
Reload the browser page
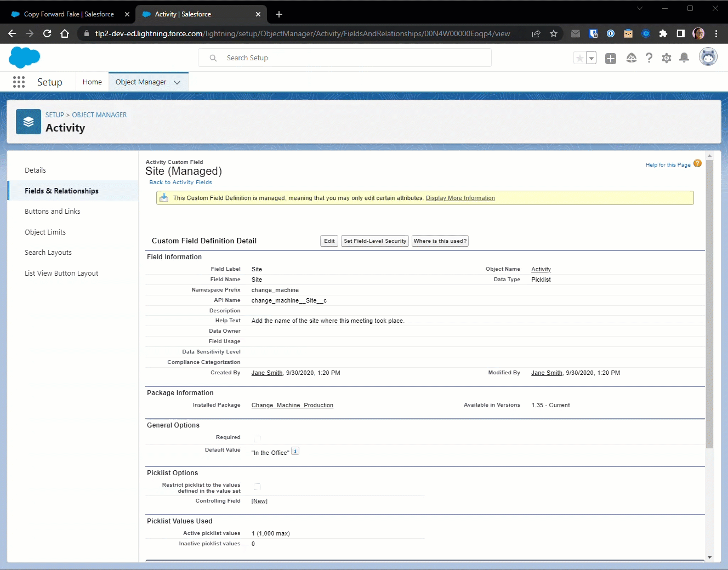(47, 33)
